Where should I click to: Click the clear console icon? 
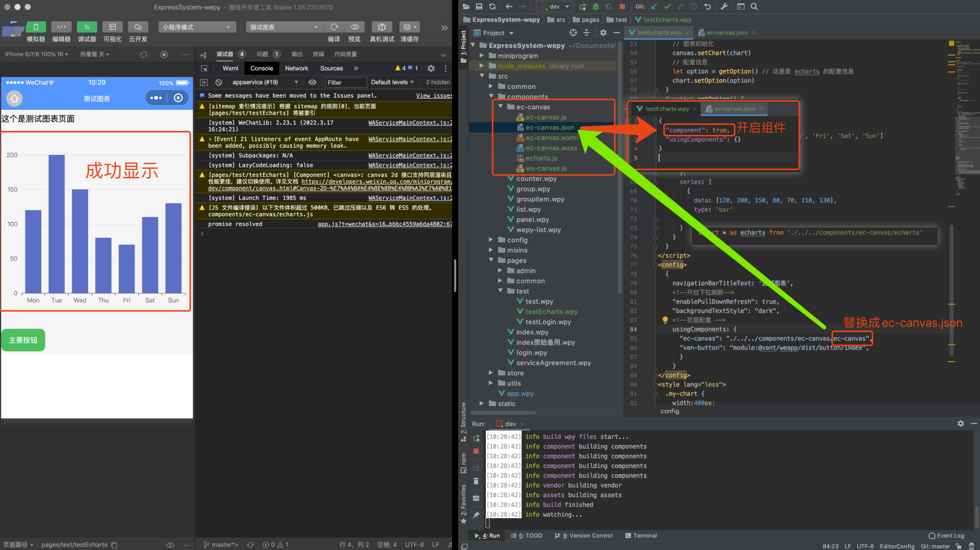pyautogui.click(x=218, y=83)
